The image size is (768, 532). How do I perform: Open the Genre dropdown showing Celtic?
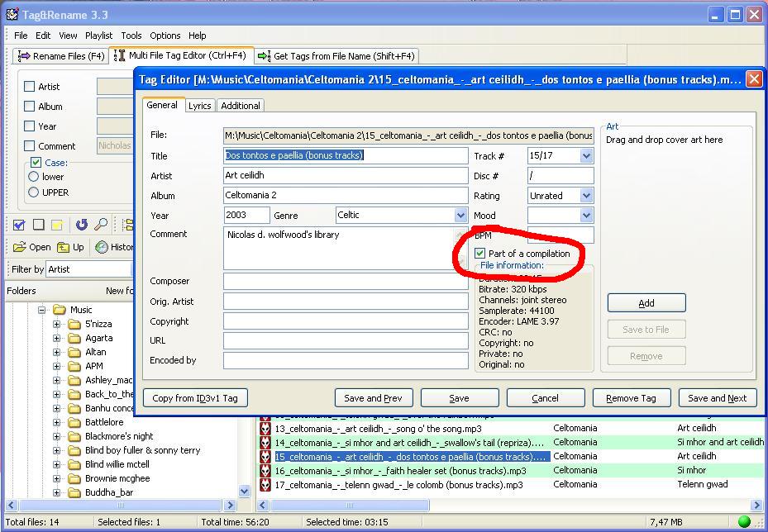coord(460,216)
